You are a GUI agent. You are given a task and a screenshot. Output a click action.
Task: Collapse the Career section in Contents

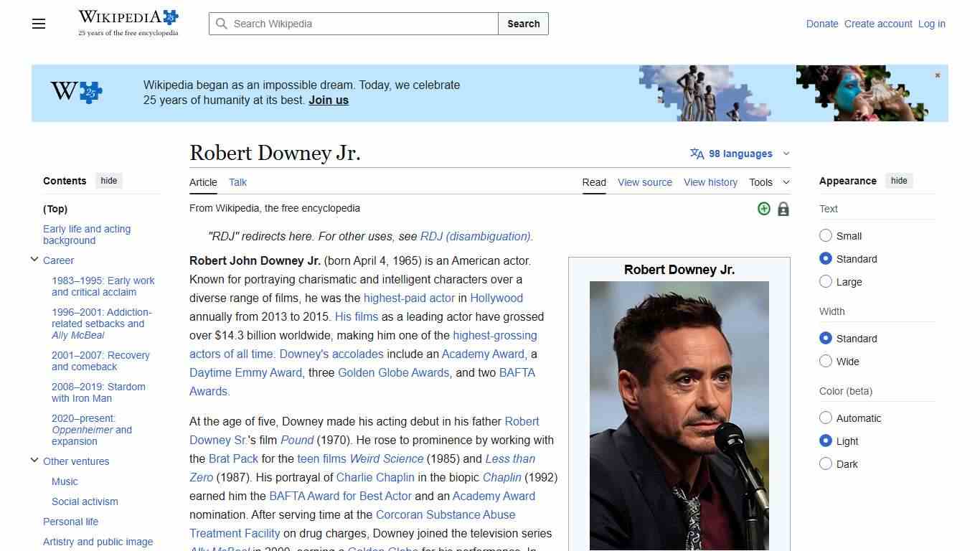[x=34, y=259]
